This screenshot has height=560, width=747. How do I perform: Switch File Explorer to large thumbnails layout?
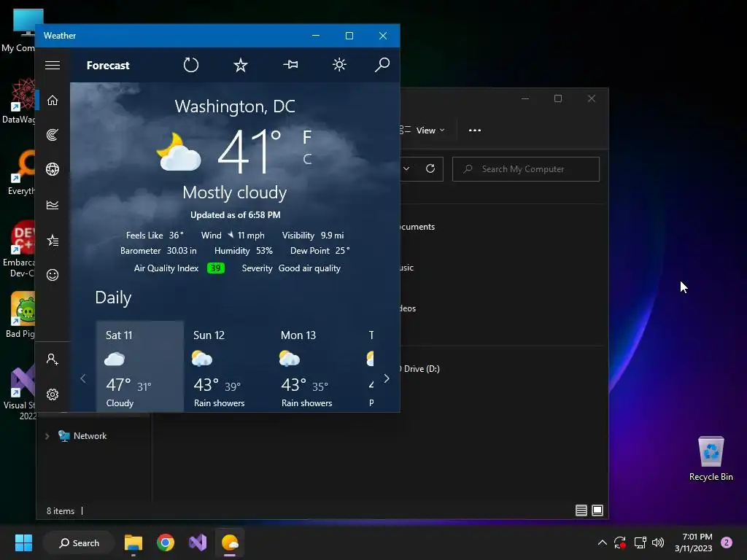[x=597, y=510]
